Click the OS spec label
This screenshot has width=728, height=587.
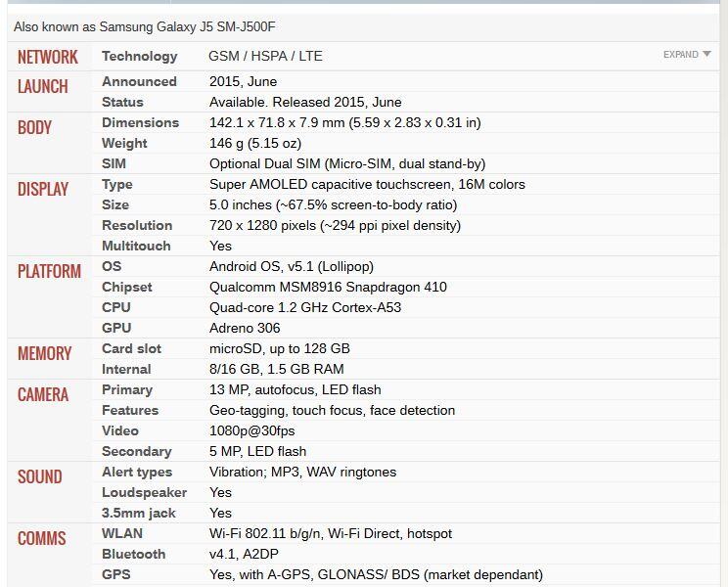(112, 266)
